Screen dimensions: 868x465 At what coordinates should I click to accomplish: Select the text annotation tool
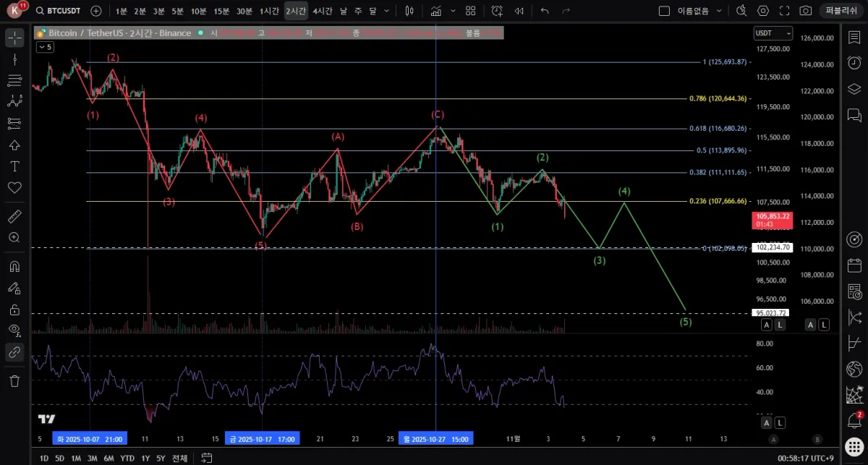tap(14, 166)
